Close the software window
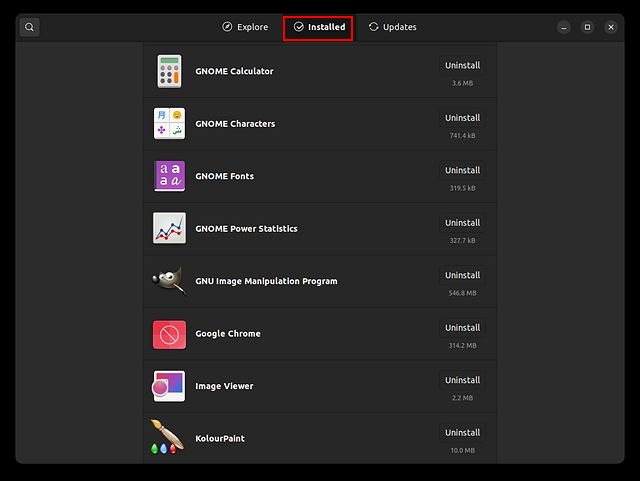 (x=611, y=27)
